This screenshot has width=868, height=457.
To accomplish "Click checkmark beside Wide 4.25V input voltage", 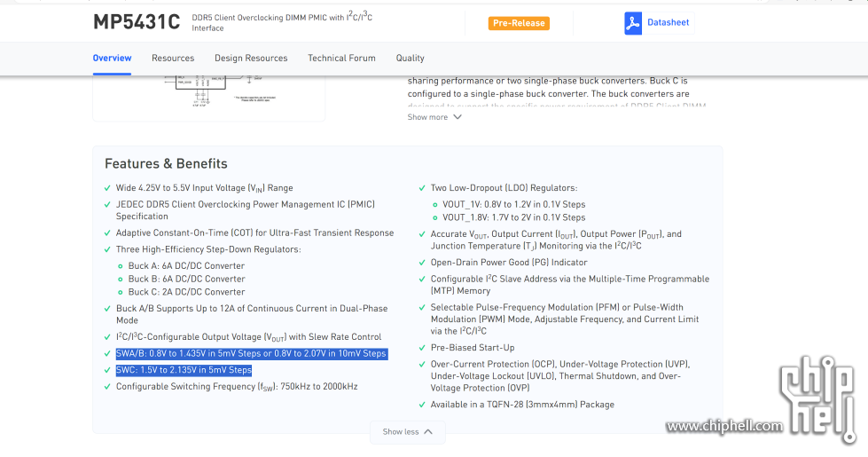I will pos(107,188).
